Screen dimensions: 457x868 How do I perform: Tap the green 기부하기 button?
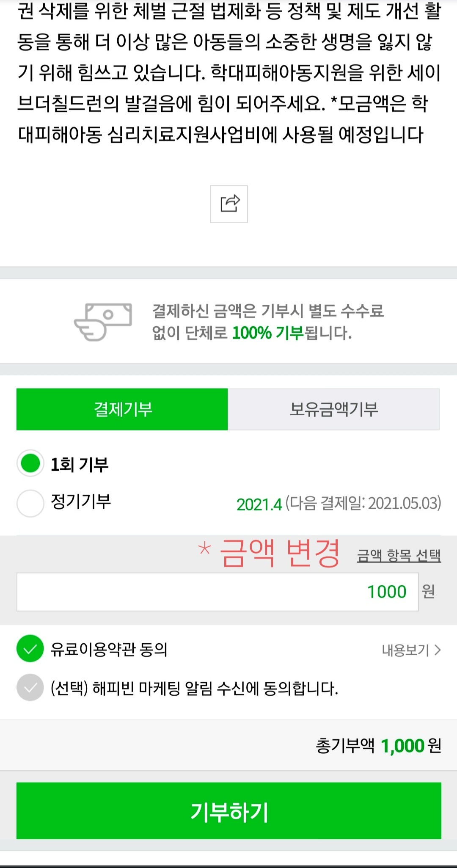point(229,810)
